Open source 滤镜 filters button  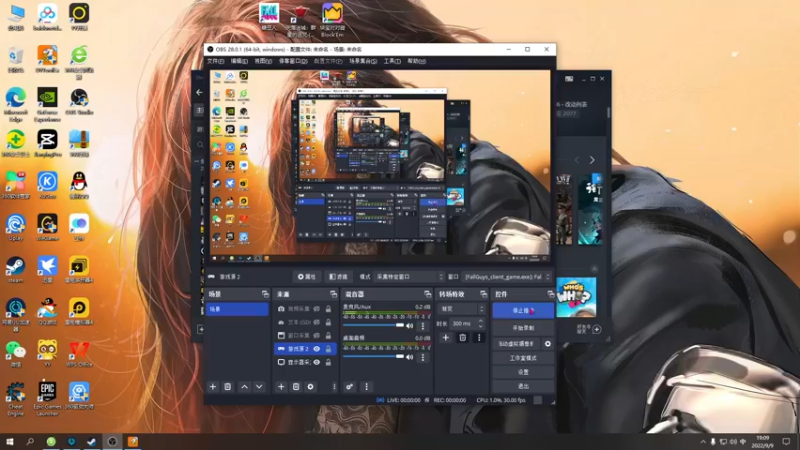coord(338,277)
